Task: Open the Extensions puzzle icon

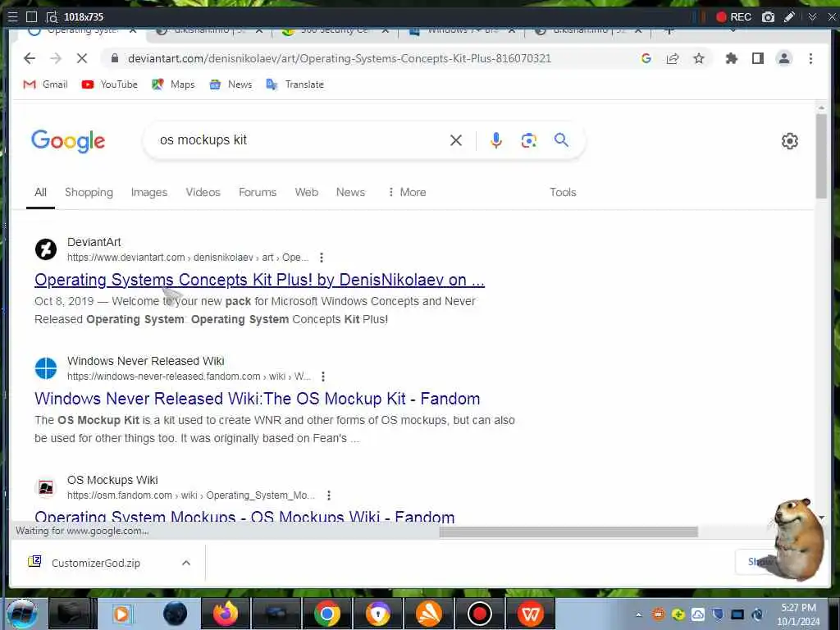Action: [x=731, y=58]
